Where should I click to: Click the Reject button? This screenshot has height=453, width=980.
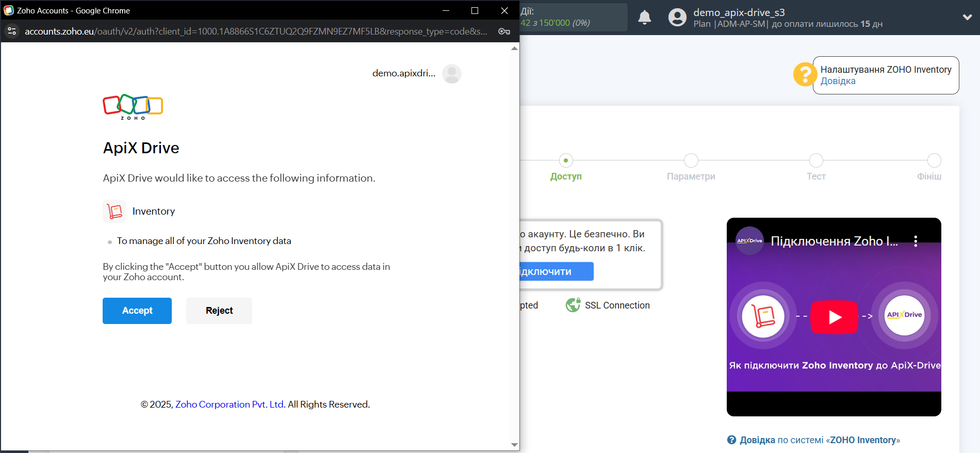coord(219,311)
